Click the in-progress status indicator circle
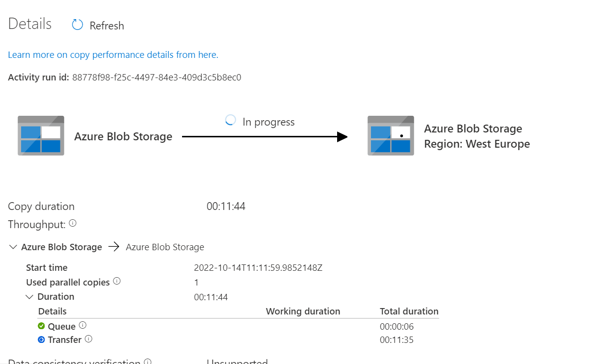 pos(230,120)
